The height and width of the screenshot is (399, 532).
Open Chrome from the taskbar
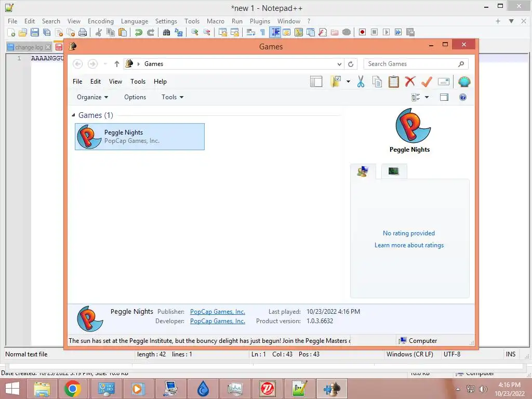click(x=73, y=389)
